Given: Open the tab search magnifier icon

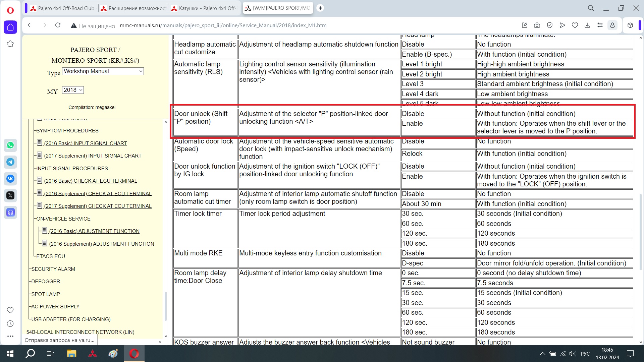Looking at the screenshot, I should (591, 8).
